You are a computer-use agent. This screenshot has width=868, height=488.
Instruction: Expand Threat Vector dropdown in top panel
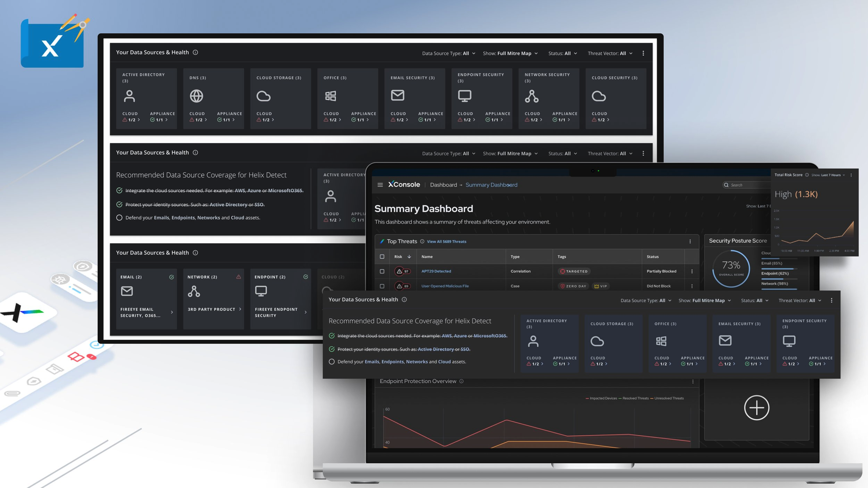point(610,53)
